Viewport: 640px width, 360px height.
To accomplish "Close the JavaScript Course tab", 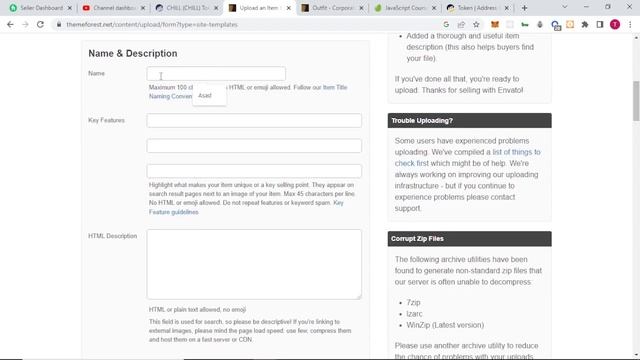I will pos(434,8).
